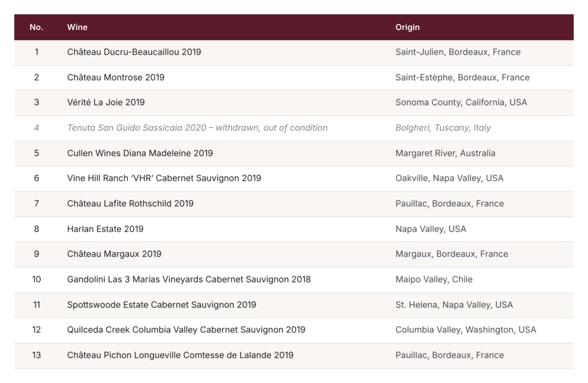
Task: Click origin cell of wine number 13
Action: click(450, 355)
